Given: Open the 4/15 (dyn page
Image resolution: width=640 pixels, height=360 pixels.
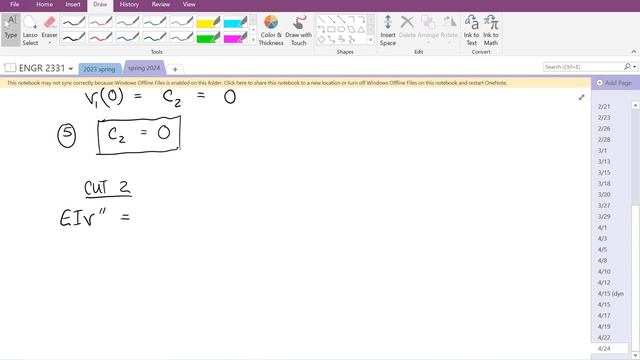Looking at the screenshot, I should pos(611,294).
